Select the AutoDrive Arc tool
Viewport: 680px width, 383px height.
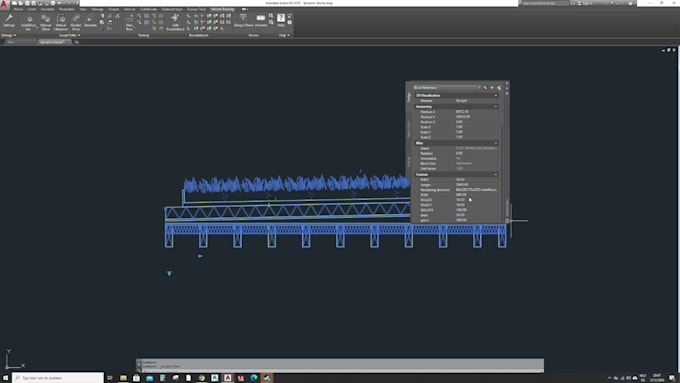point(29,22)
